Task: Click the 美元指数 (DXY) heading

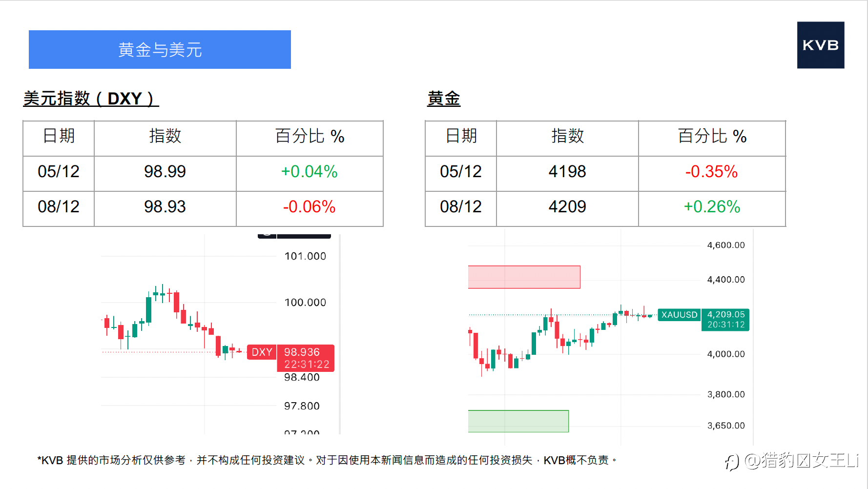Action: pos(91,99)
